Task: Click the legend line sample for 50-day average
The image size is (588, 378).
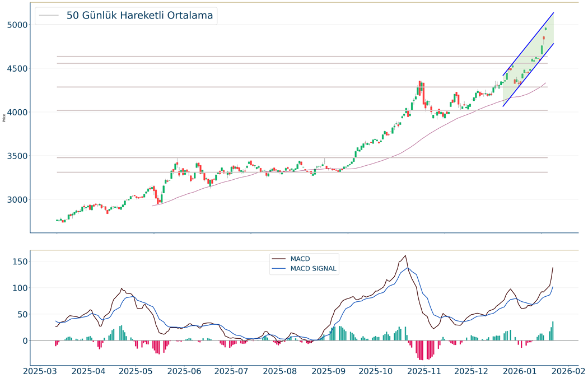Action: 50,16
